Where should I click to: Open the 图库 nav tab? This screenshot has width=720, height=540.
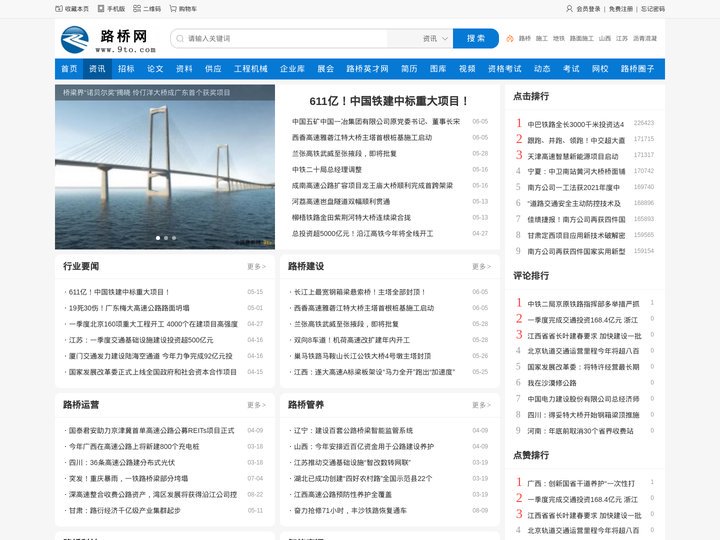point(438,69)
